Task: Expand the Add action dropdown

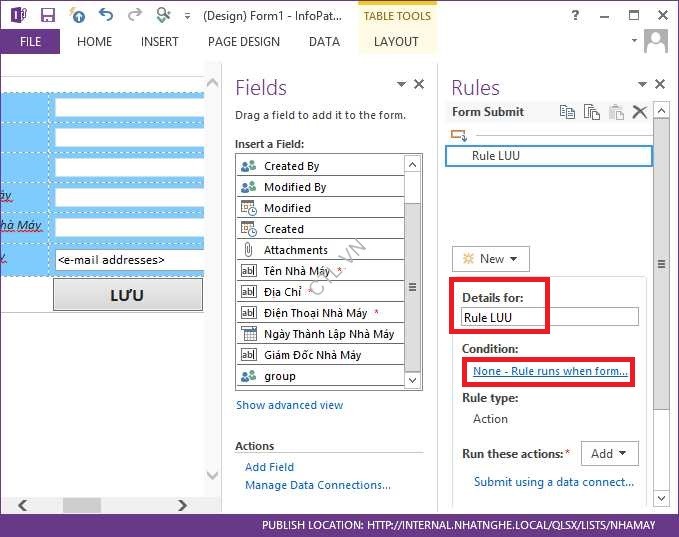Action: pyautogui.click(x=608, y=453)
